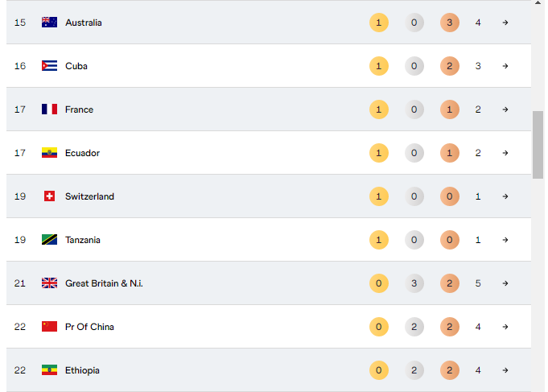Image resolution: width=548 pixels, height=392 pixels.
Task: Click the Cuba flag icon
Action: click(49, 66)
